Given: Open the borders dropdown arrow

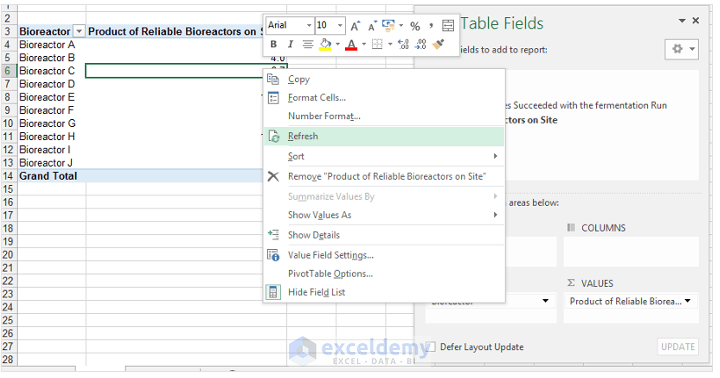Looking at the screenshot, I should tap(390, 45).
